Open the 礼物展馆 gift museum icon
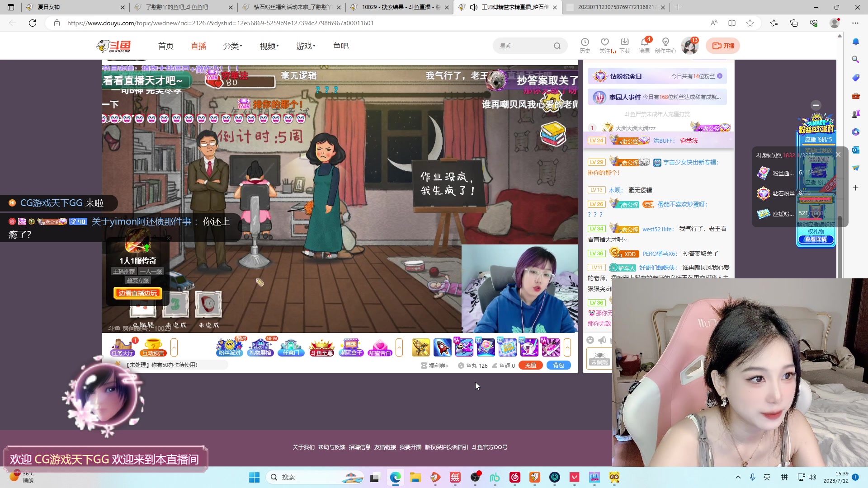The image size is (868, 488). [x=260, y=347]
